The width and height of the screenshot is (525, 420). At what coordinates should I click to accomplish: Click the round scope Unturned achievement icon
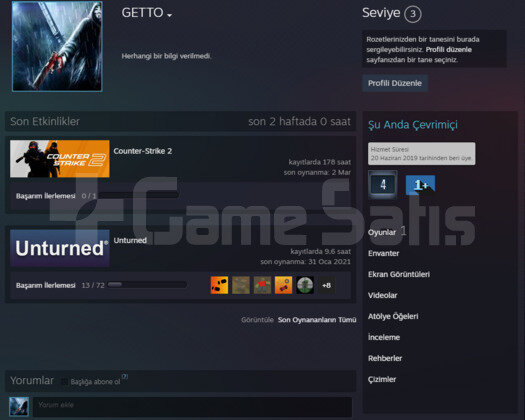305,285
